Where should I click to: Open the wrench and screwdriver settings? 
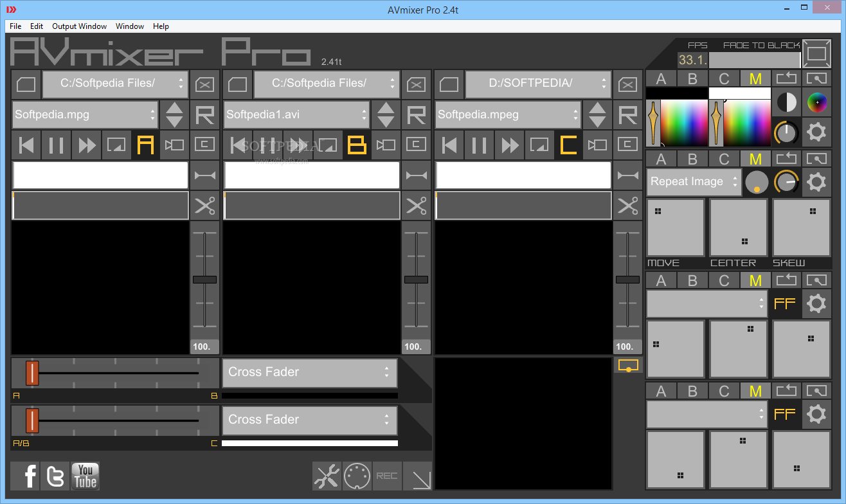327,476
